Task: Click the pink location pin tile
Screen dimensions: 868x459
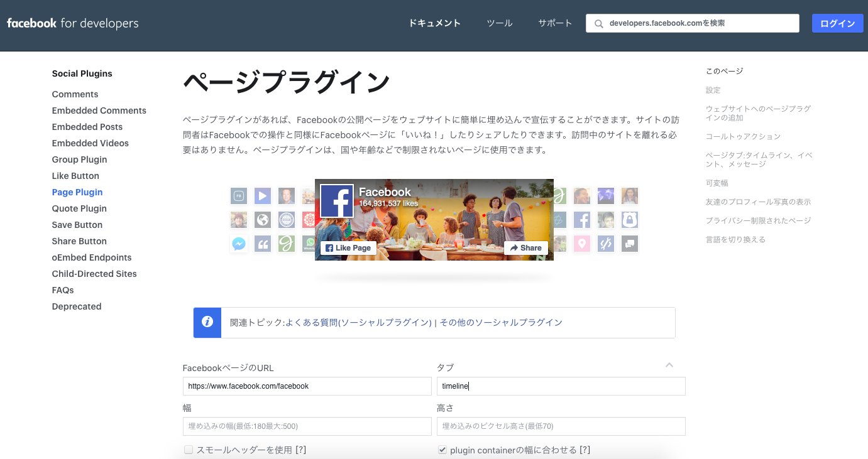Action: tap(582, 244)
